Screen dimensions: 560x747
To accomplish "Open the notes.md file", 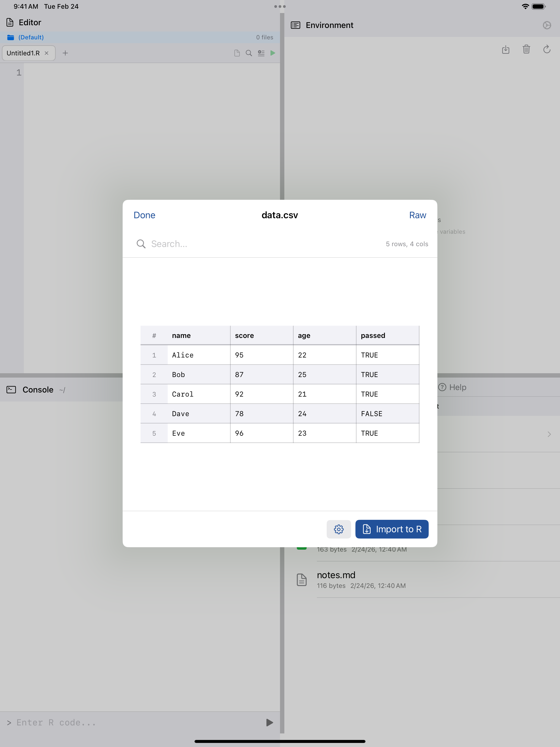I will tap(336, 575).
